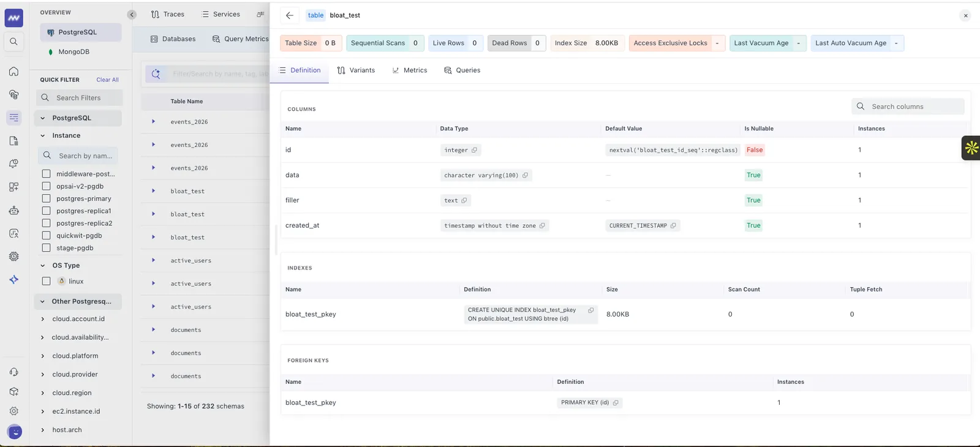980x447 pixels.
Task: Switch to the Variants tab
Action: (x=356, y=70)
